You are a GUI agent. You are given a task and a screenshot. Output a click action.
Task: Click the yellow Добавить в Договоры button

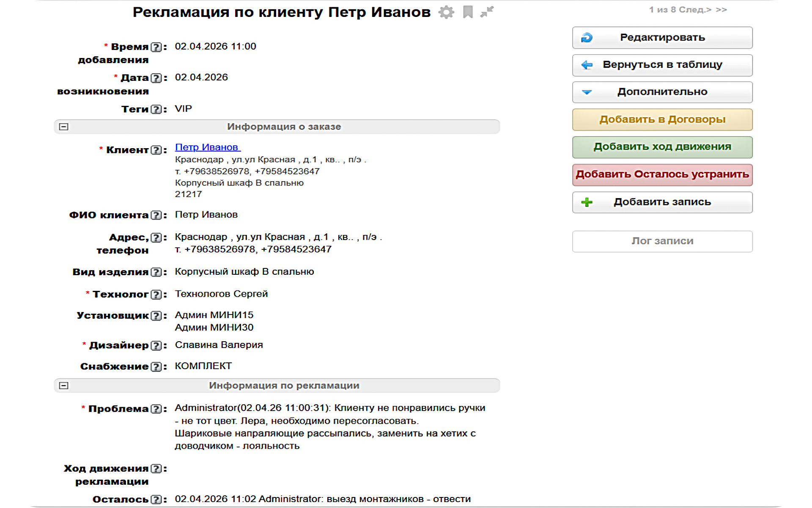[662, 120]
